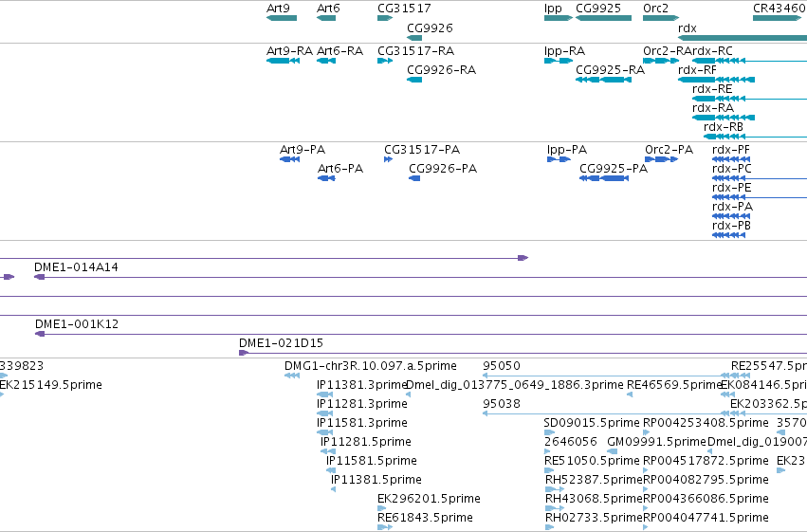
Task: Click the rdx-PB protein label
Action: point(731,226)
